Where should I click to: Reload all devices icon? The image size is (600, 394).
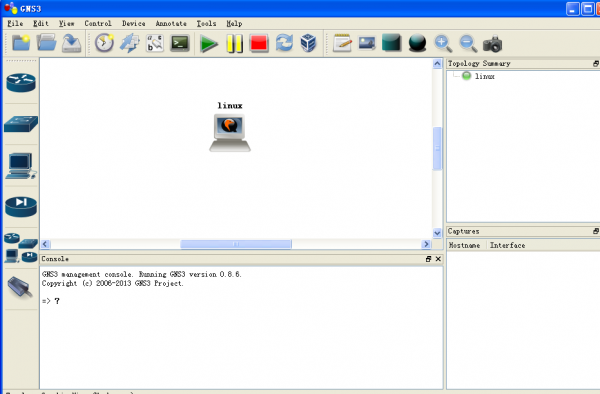coord(284,43)
